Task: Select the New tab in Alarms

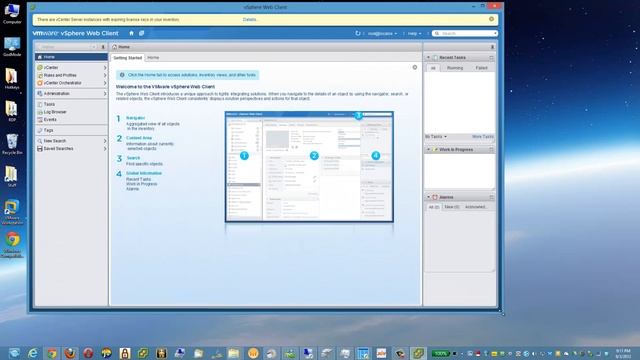Action: [451, 207]
